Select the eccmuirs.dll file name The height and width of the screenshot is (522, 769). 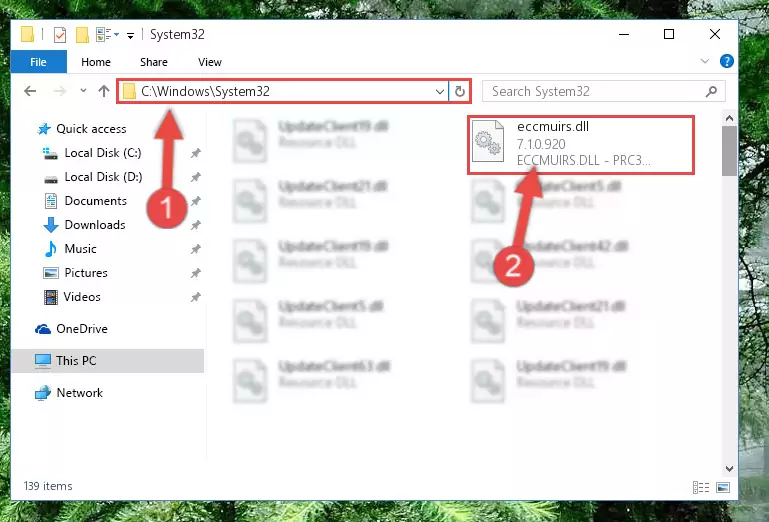pos(553,127)
